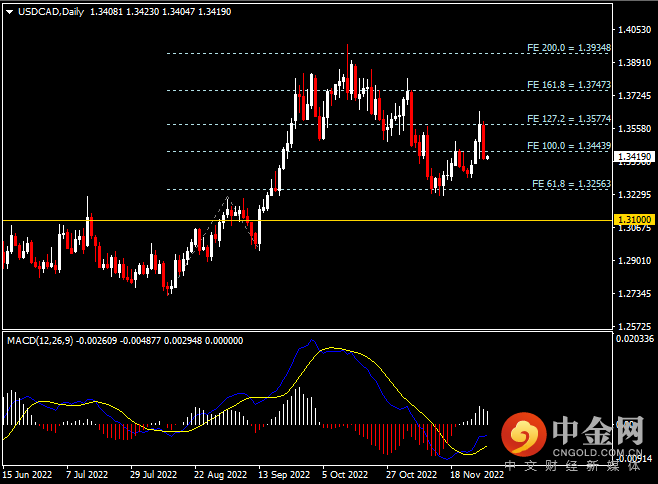
Task: Click the triangle arrow before USDCAD,Daily
Action: point(7,11)
